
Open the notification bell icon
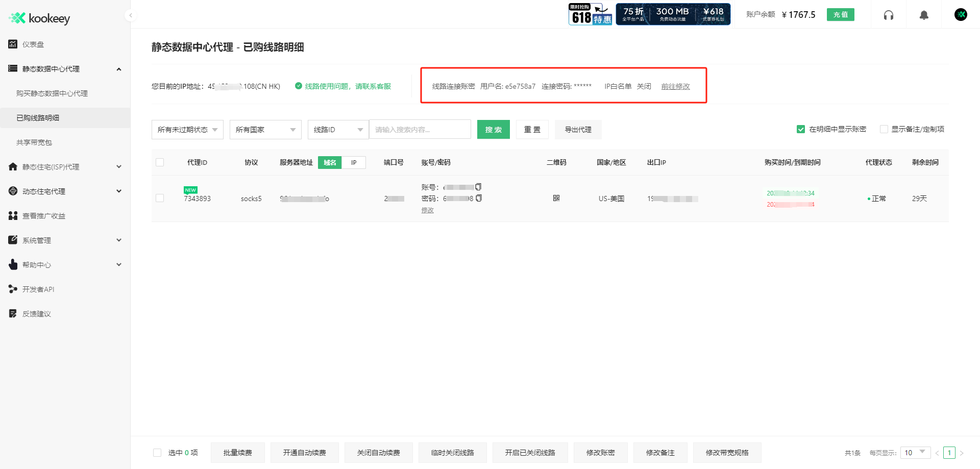pos(923,15)
